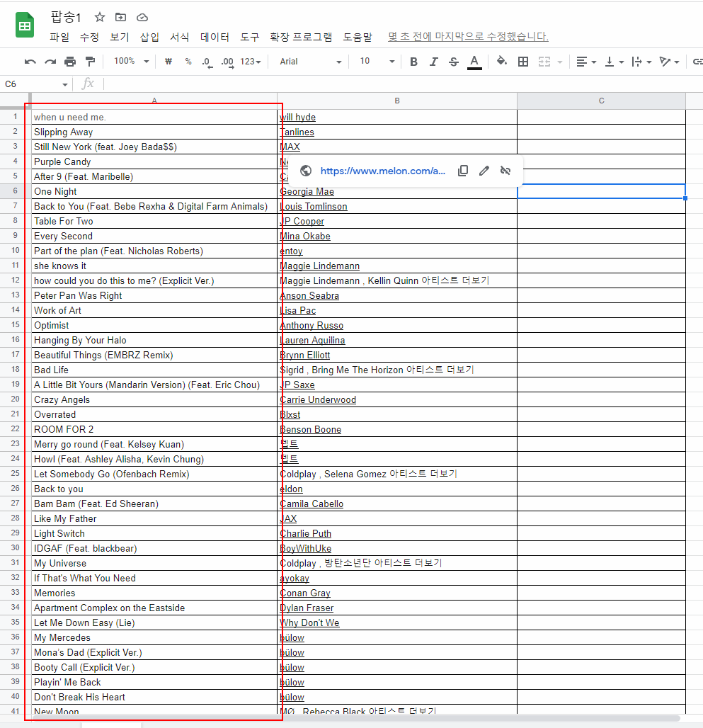The image size is (703, 728).
Task: Format as percent
Action: coord(188,62)
